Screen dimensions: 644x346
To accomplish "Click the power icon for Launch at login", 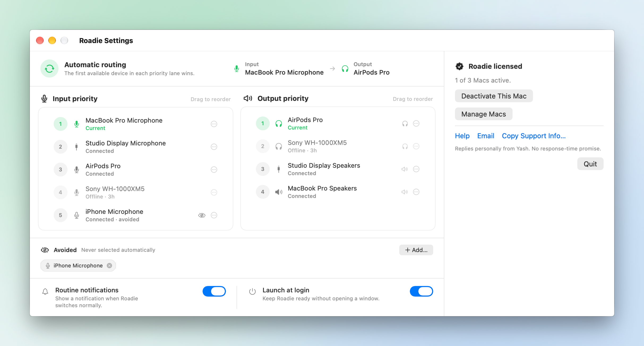I will click(252, 292).
